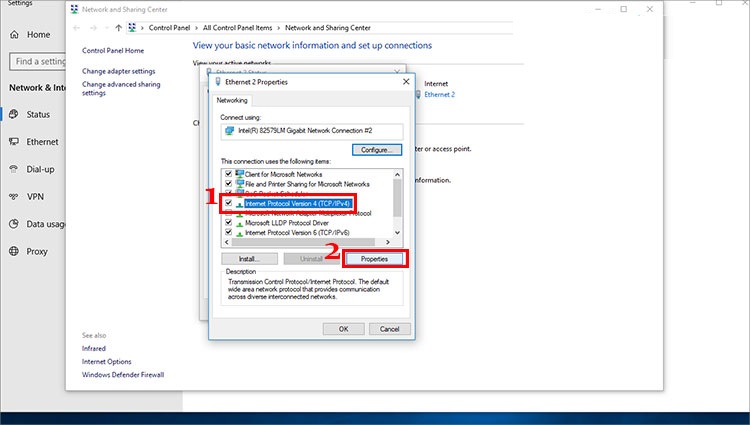Image resolution: width=750 pixels, height=425 pixels.
Task: Open recent locations dropdown arrow
Action: (106, 28)
